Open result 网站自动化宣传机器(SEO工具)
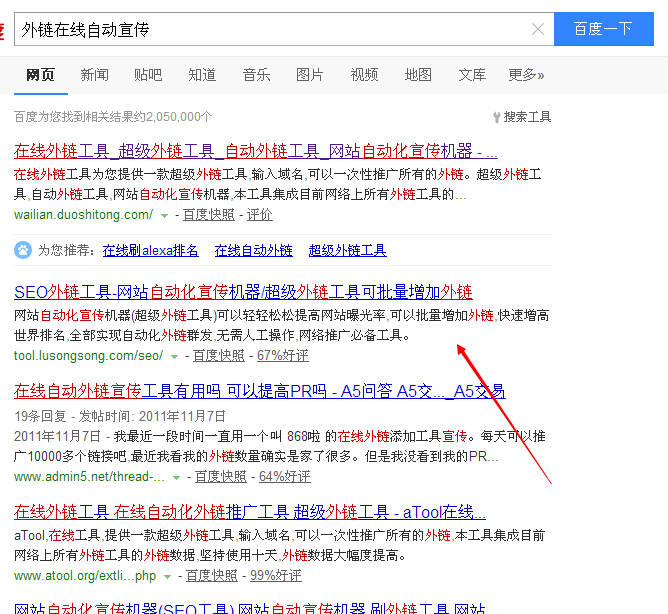Image resolution: width=668 pixels, height=614 pixels. coord(249,608)
